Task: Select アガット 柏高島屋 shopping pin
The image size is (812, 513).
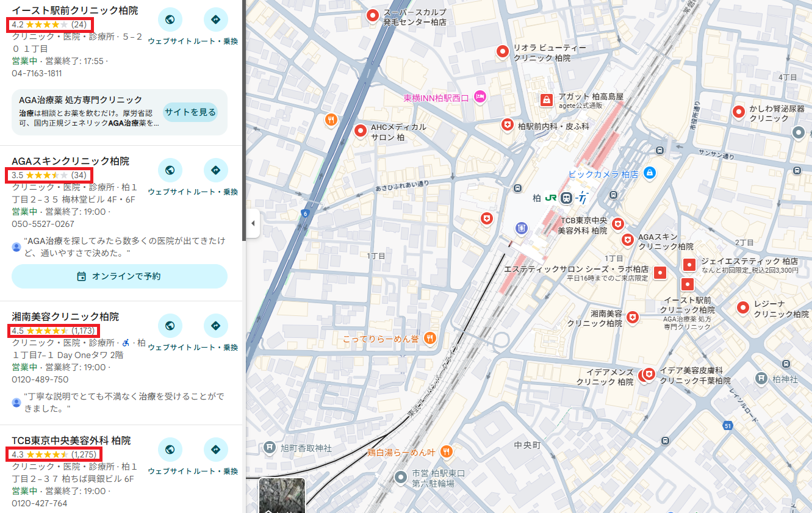Action: point(547,99)
